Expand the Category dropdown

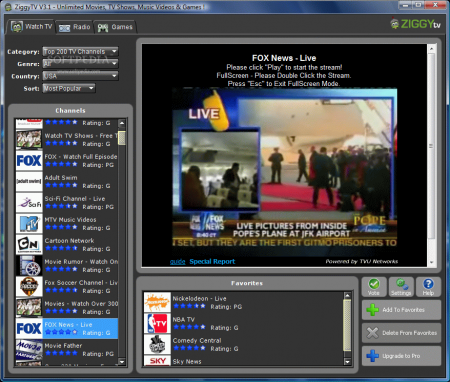[80, 52]
